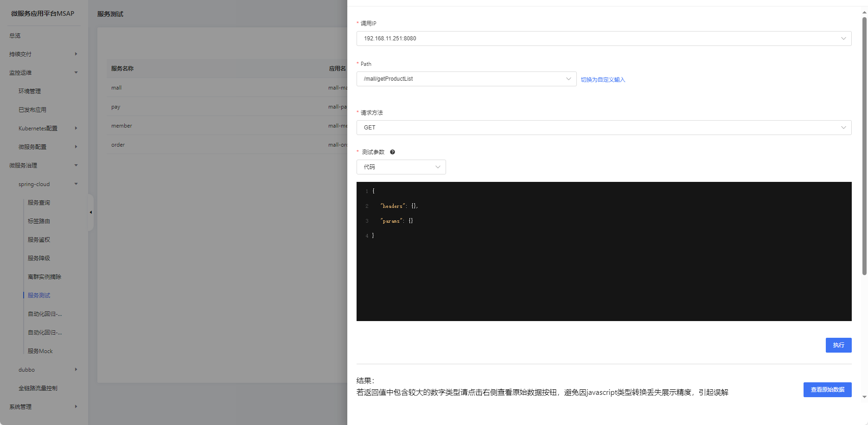868x425 pixels.
Task: Expand dubbo submenu
Action: [44, 369]
